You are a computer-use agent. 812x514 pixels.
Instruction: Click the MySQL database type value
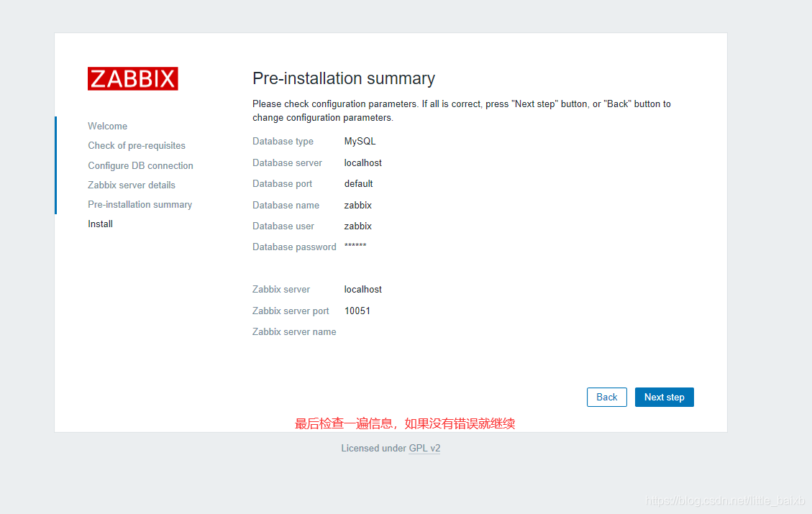click(x=360, y=142)
